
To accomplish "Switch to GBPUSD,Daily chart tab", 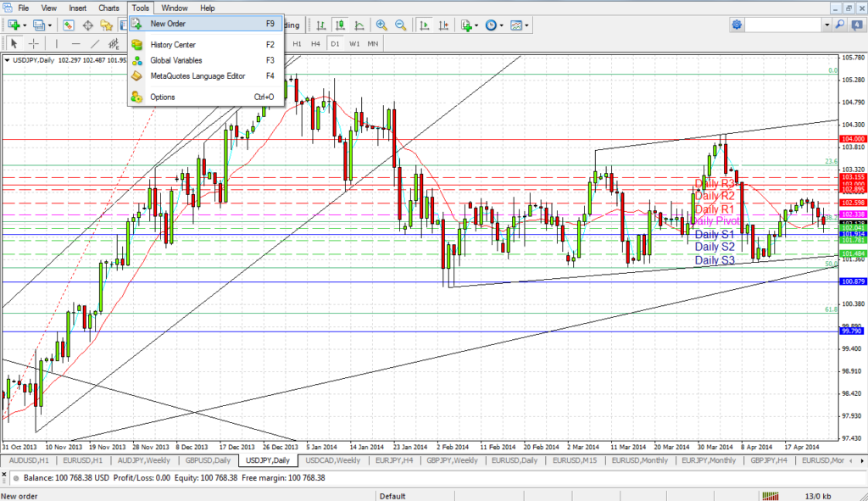I will click(209, 460).
